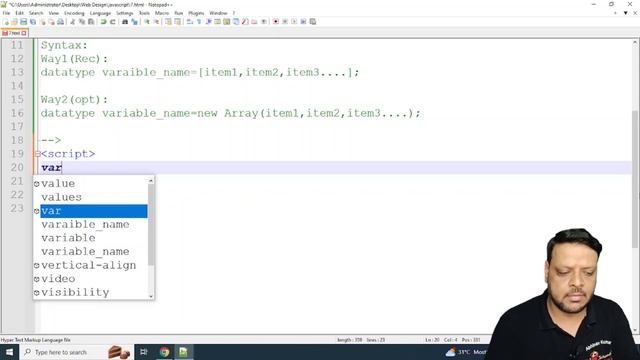The height and width of the screenshot is (360, 640).
Task: Undo last edit with green arrow icon
Action: 103,22
